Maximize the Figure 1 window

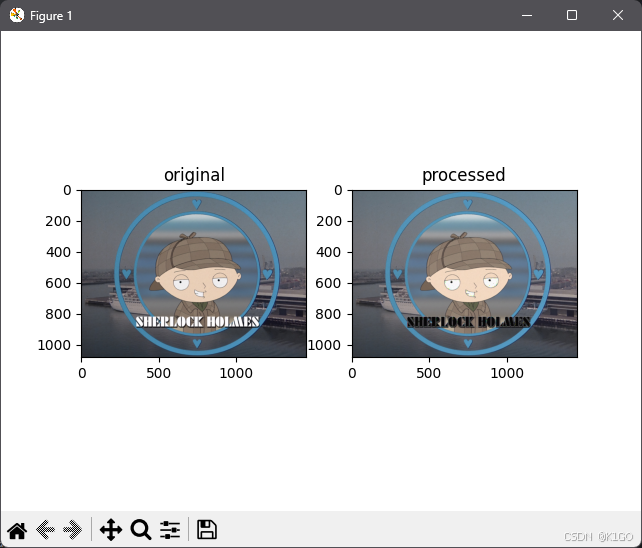(572, 16)
